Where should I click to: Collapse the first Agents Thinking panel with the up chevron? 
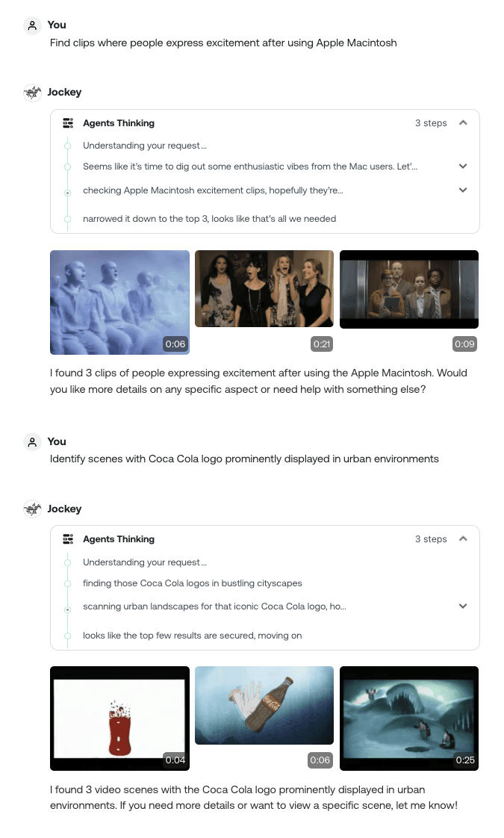pos(463,123)
